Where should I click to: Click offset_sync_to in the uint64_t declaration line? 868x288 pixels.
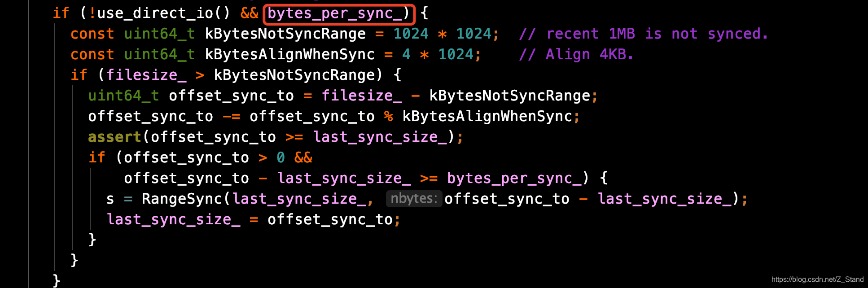point(231,96)
